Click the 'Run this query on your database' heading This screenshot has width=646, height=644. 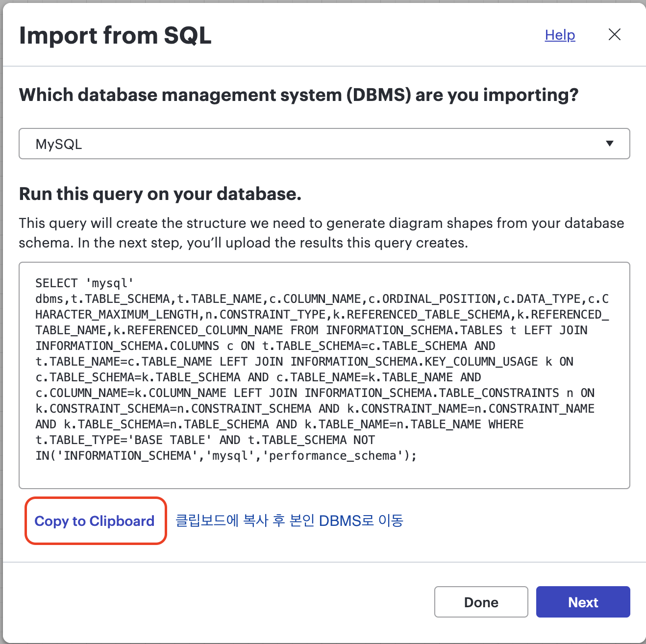point(160,194)
